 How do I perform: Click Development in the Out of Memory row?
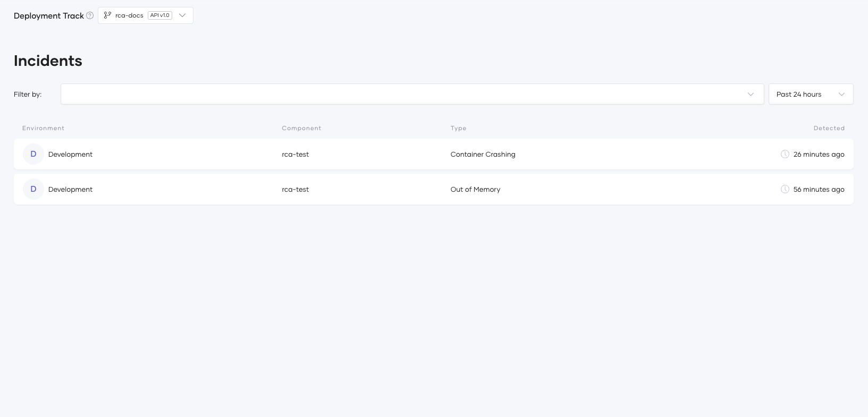[x=70, y=189]
